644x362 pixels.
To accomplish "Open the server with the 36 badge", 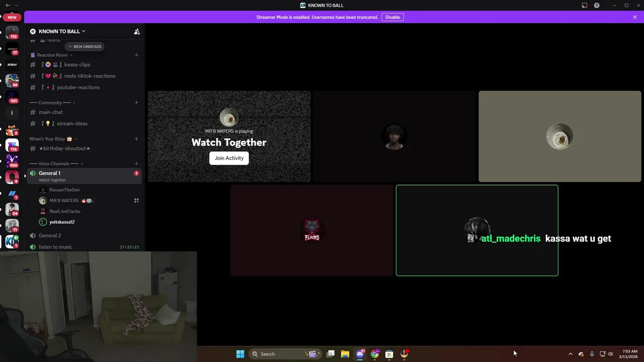I will [12, 80].
